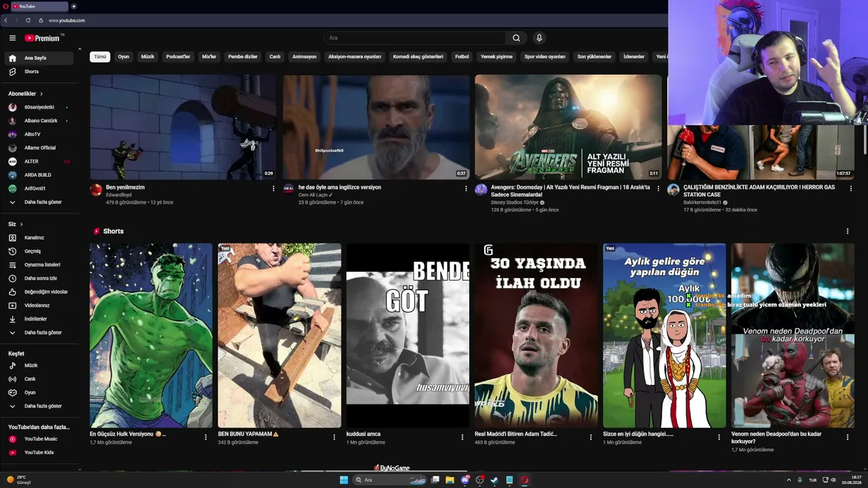The height and width of the screenshot is (488, 868).
Task: Select the Futbol filter chip
Action: click(x=462, y=57)
